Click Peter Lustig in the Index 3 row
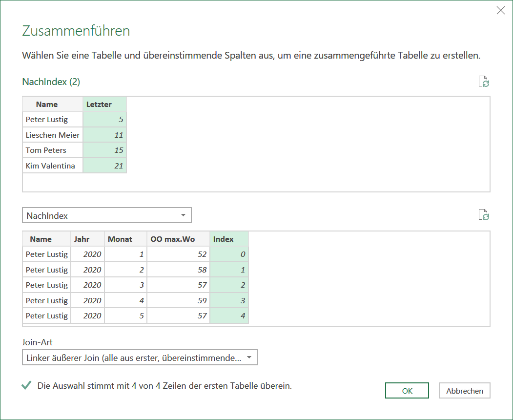Screen dimensions: 513x420 pyautogui.click(x=47, y=300)
